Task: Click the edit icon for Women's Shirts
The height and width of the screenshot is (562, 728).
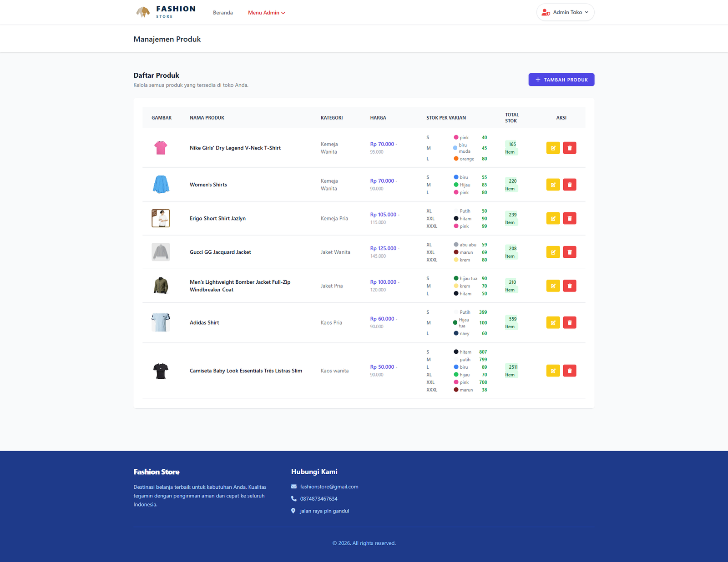Action: (x=553, y=185)
